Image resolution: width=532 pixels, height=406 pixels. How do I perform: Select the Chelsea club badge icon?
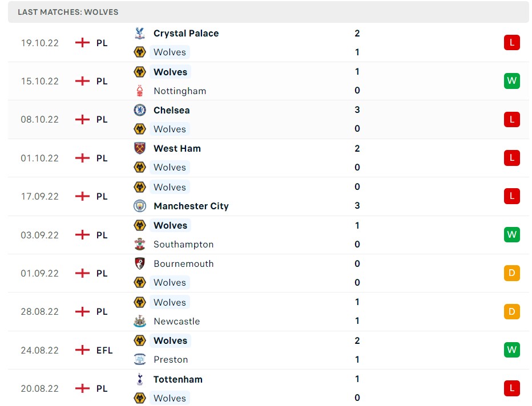(139, 110)
